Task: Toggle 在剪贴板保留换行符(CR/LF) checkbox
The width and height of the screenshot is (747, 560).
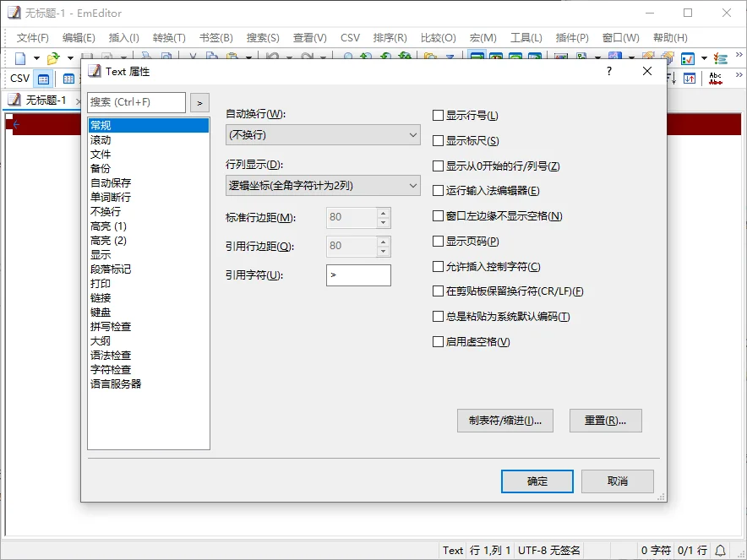Action: tap(438, 291)
